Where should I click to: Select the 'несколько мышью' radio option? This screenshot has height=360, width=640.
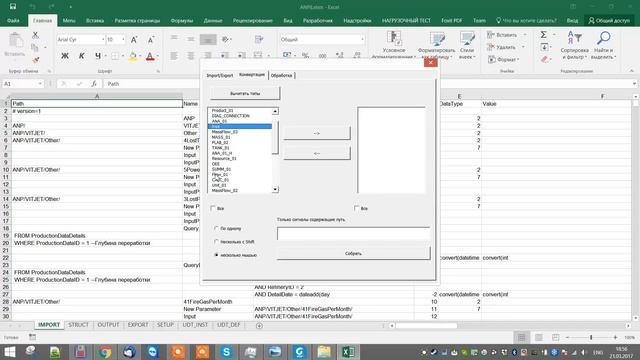pyautogui.click(x=216, y=255)
